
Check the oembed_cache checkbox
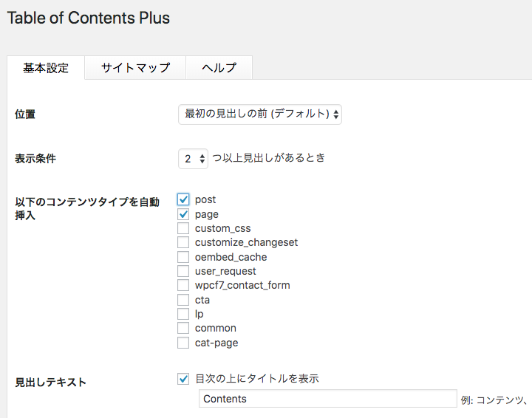184,257
